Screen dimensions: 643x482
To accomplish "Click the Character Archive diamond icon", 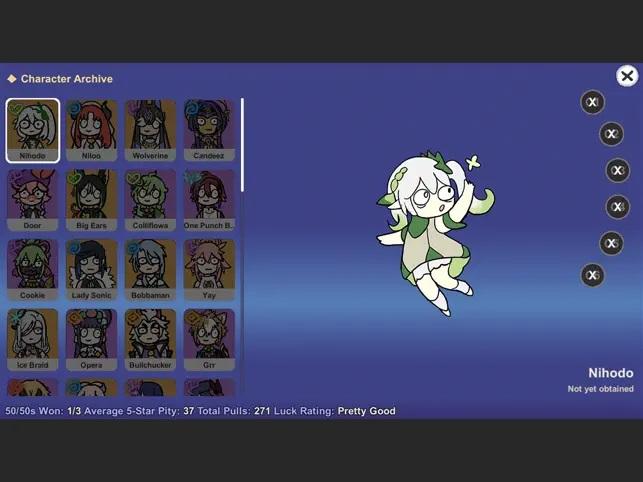I will tap(12, 79).
